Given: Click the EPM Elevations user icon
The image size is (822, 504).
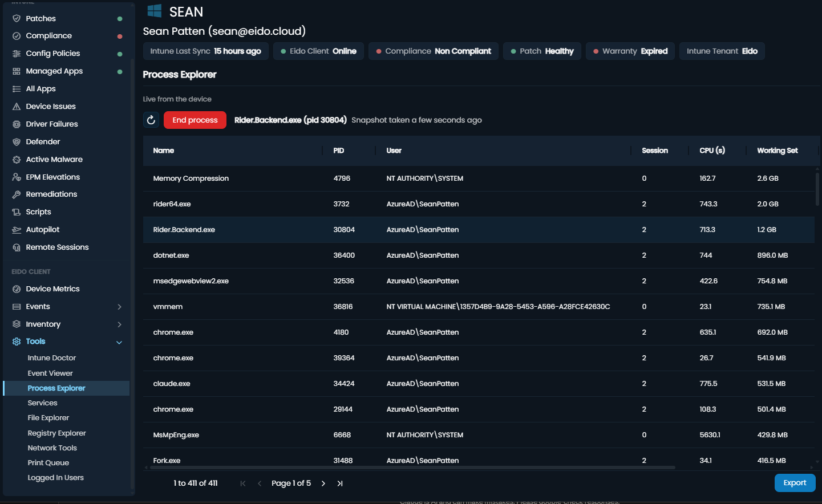Looking at the screenshot, I should [x=17, y=177].
